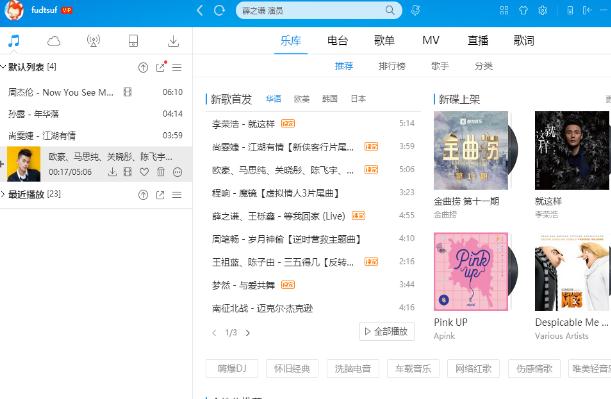Image resolution: width=611 pixels, height=399 pixels.
Task: Open the radio broadcast tab icon
Action: [x=93, y=41]
